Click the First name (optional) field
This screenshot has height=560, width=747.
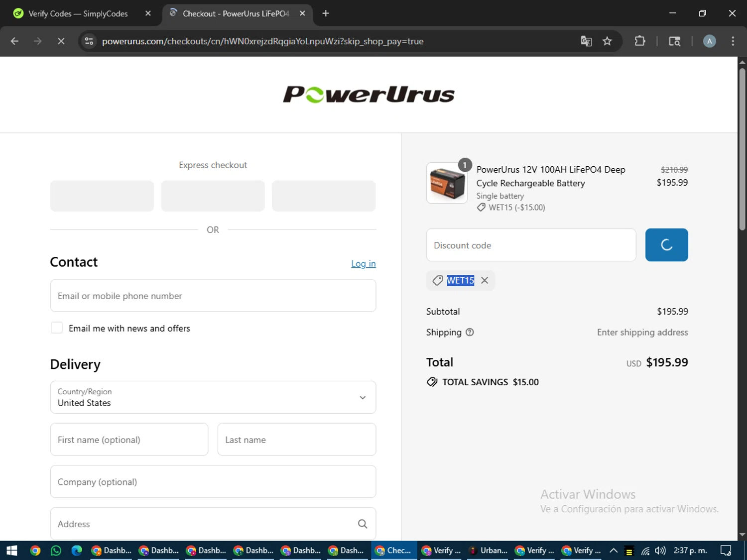pyautogui.click(x=129, y=440)
